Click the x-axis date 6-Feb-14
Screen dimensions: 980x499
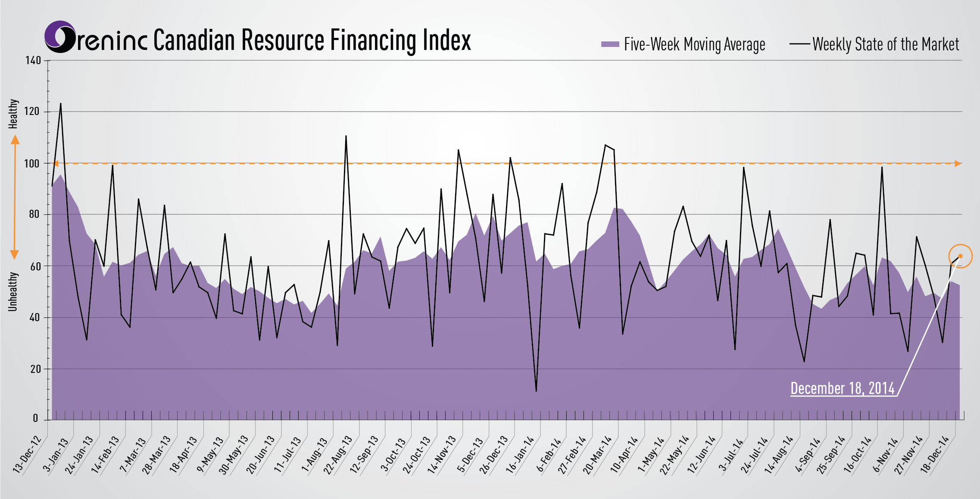pos(549,455)
